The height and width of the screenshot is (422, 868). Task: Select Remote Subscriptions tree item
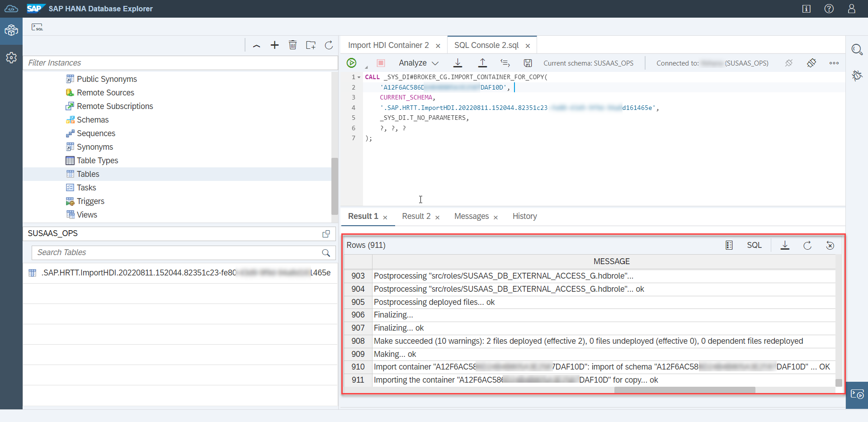115,106
